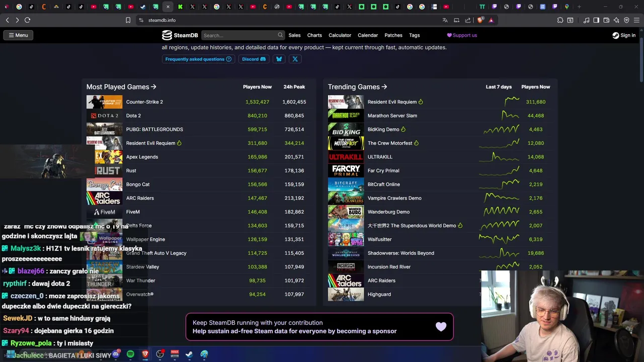Open Spotify from the taskbar
Screen dimensions: 644x362
(130, 354)
